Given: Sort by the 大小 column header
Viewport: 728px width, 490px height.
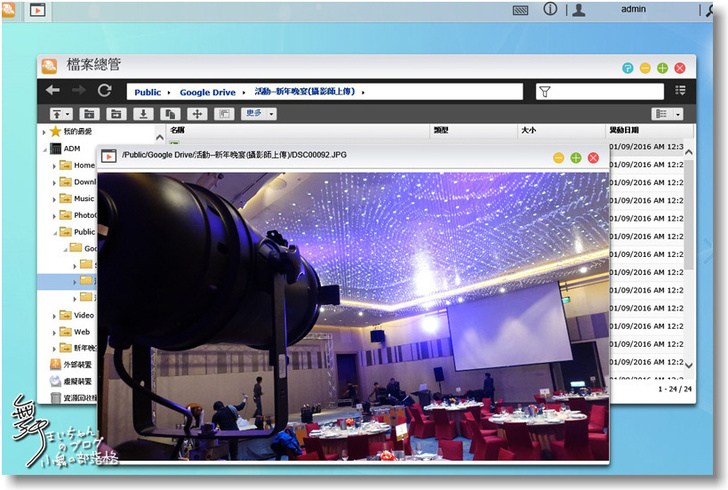Looking at the screenshot, I should tap(529, 131).
